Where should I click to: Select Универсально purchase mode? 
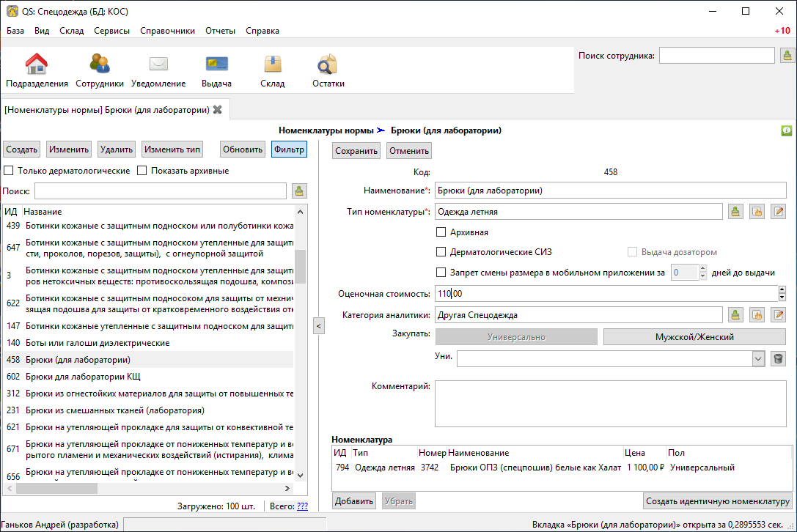point(516,337)
